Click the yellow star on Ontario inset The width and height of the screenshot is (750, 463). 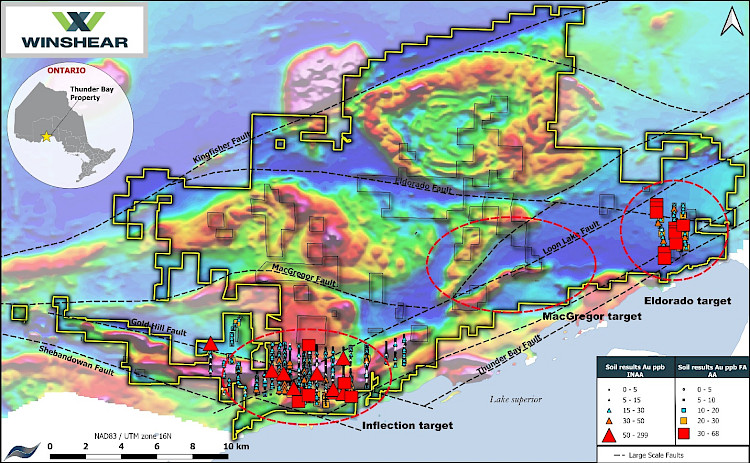tap(45, 135)
